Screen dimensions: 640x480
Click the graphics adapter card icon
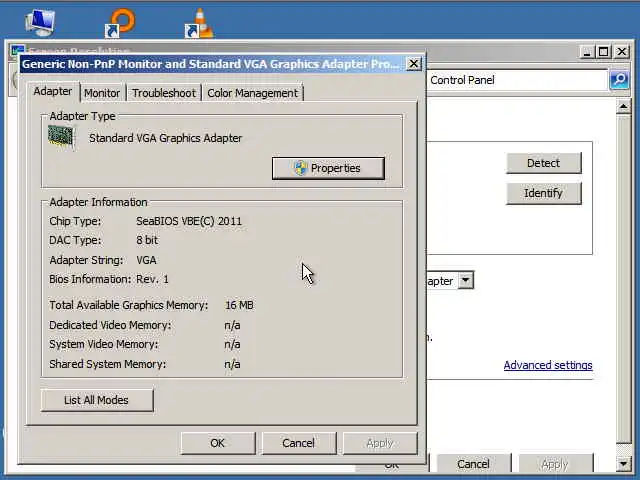tap(61, 137)
